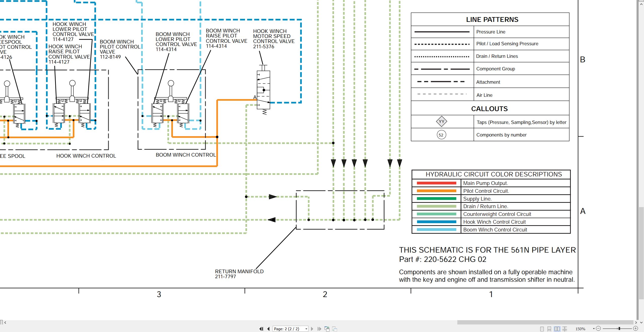Click the light blue Boom Winch Control Circuit swatch
This screenshot has width=644, height=332.
click(436, 230)
